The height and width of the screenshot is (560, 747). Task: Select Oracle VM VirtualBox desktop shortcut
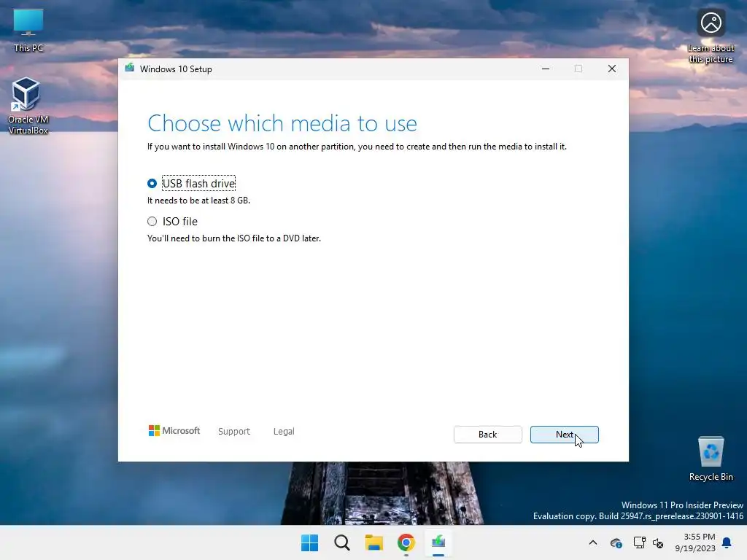coord(28,106)
